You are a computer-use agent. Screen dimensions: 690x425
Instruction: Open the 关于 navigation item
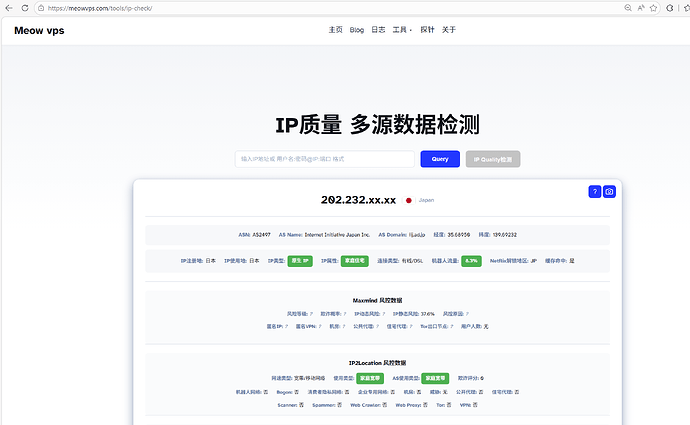tap(449, 30)
